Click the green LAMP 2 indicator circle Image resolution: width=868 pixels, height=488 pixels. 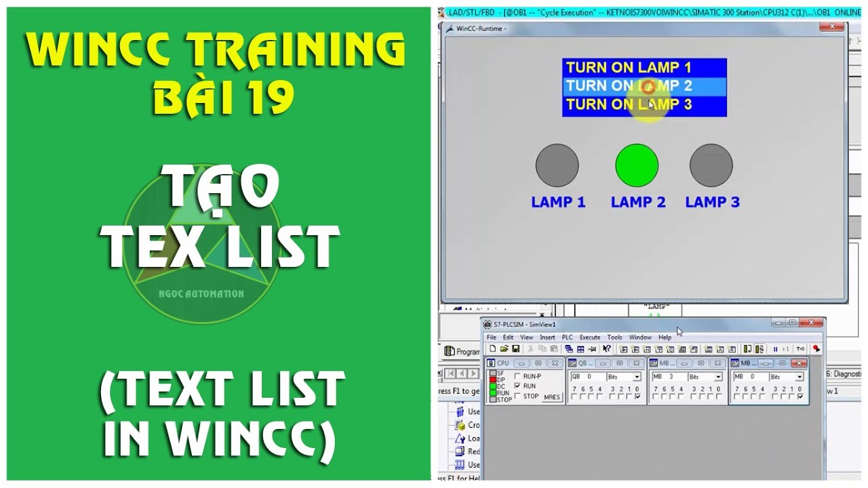click(x=637, y=165)
